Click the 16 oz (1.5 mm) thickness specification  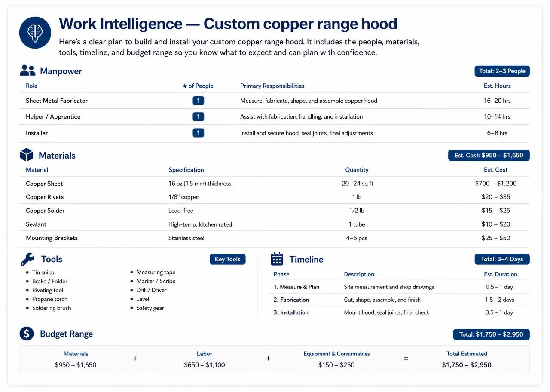click(x=200, y=184)
